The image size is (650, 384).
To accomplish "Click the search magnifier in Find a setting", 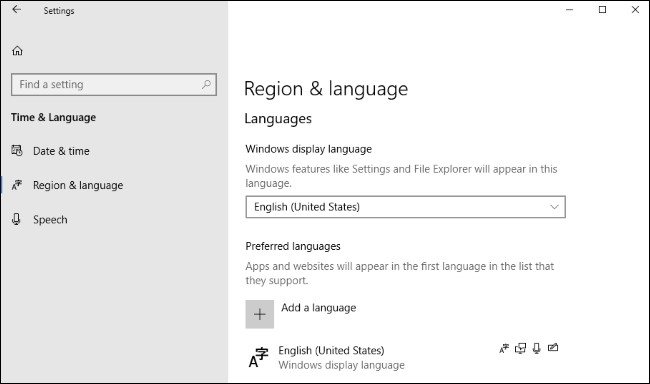I will (206, 85).
